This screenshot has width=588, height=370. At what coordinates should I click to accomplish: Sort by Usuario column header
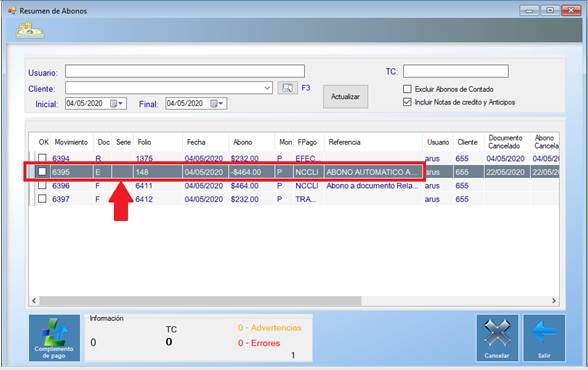[438, 142]
